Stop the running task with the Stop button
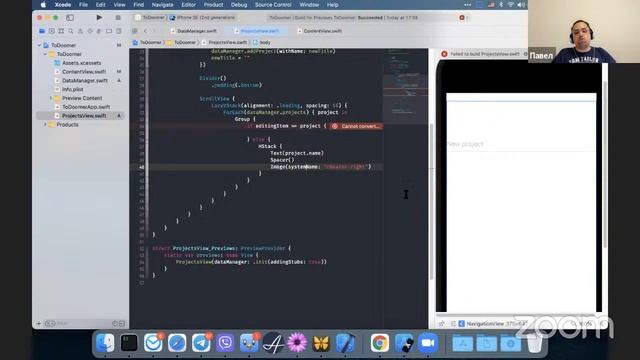The width and height of the screenshot is (640, 360). [118, 18]
